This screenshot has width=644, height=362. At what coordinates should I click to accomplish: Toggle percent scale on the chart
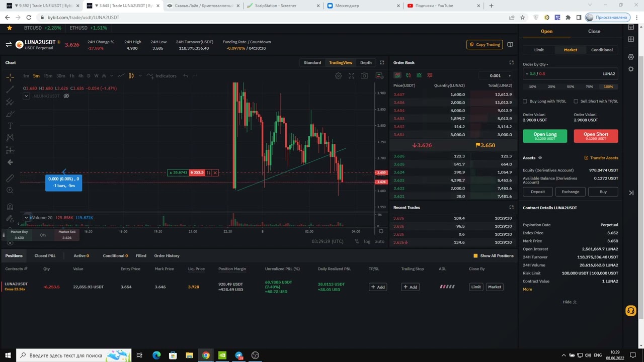(x=357, y=241)
